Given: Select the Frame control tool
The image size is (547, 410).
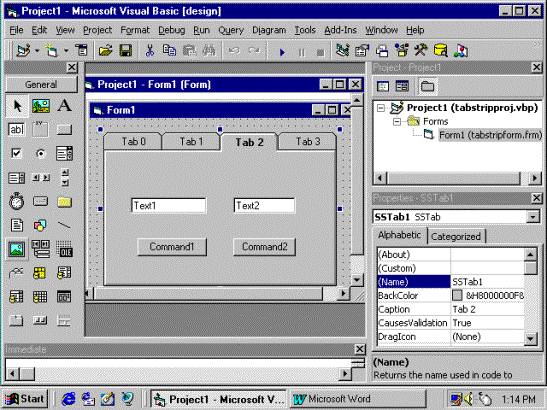Looking at the screenshot, I should coord(40,129).
